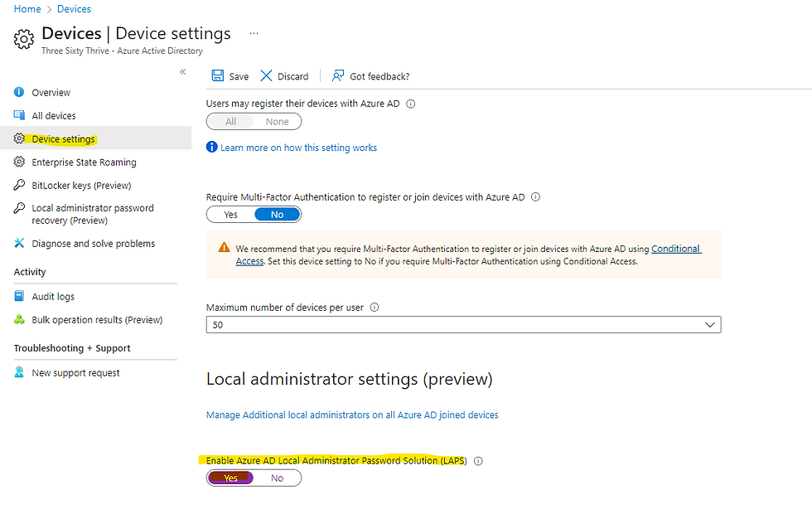Click the Activity section heading
The width and height of the screenshot is (812, 514).
coord(30,272)
